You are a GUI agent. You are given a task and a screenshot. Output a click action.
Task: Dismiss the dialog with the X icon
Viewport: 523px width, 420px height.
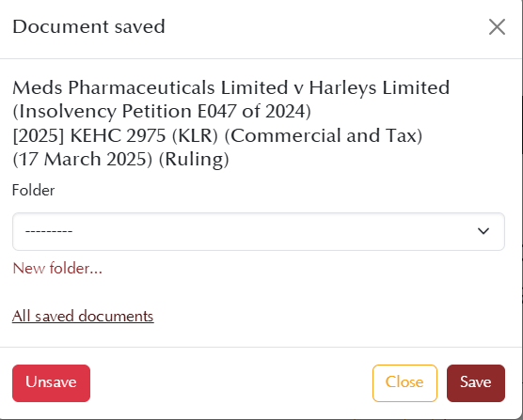[497, 26]
